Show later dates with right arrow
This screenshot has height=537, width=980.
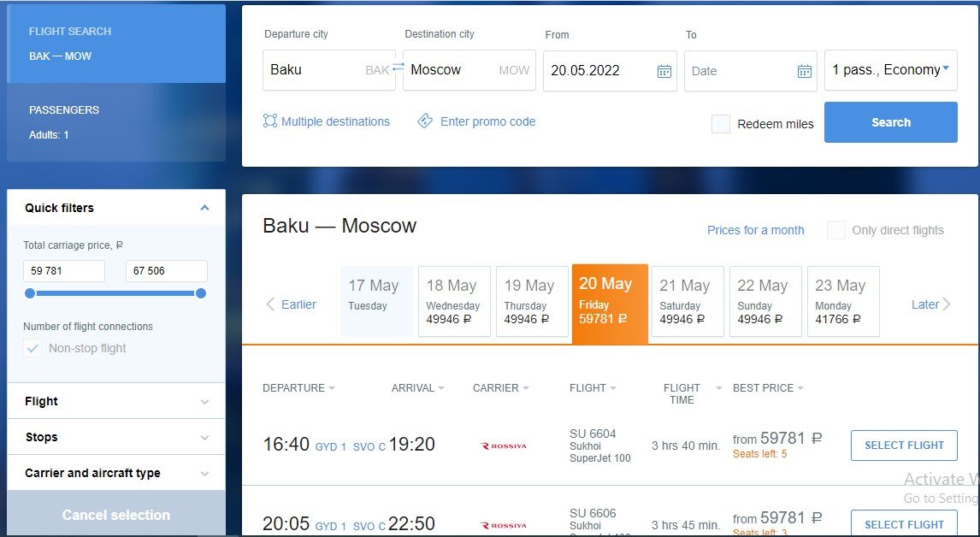click(x=947, y=304)
